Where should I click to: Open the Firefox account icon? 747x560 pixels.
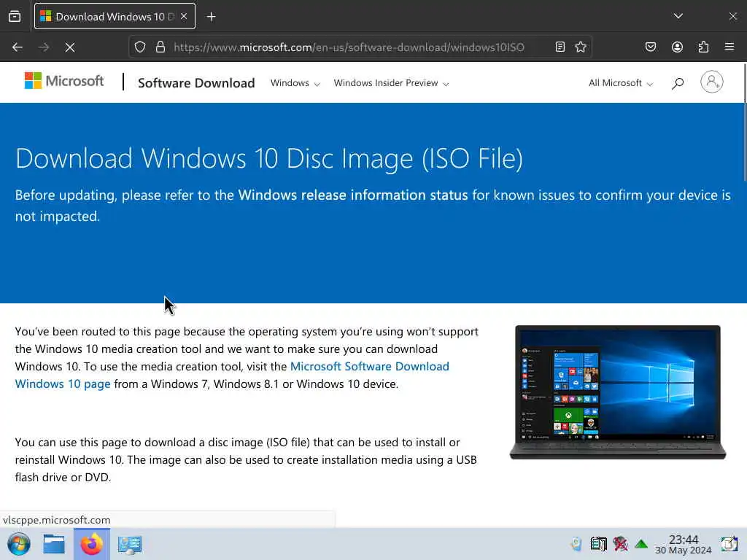click(677, 47)
